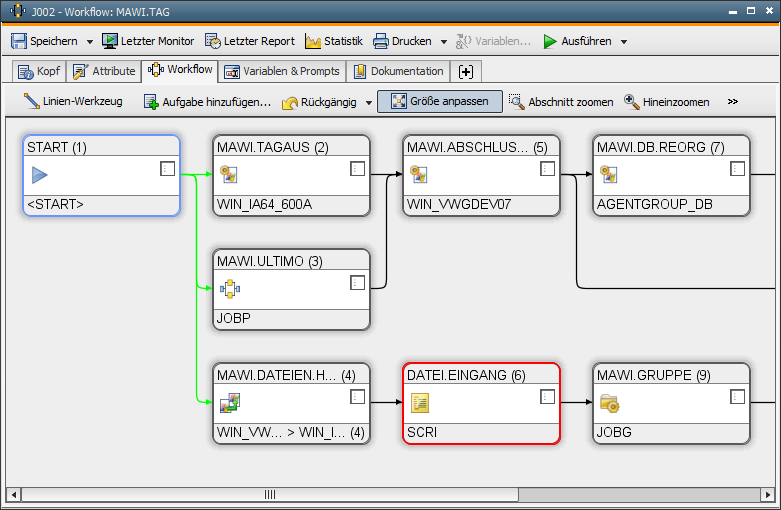781x510 pixels.
Task: Open the Variablen & Prompts tab
Action: (x=282, y=71)
